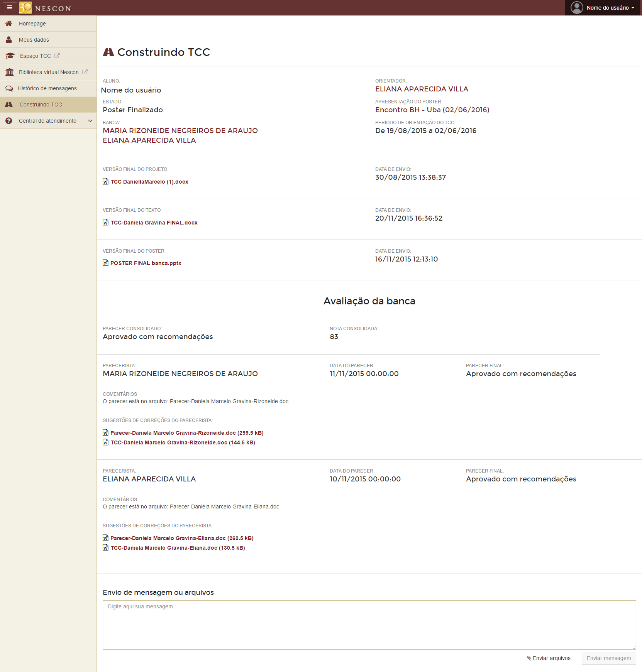Download POSTER FINAL banca.pptx
The image size is (642, 672).
(146, 263)
